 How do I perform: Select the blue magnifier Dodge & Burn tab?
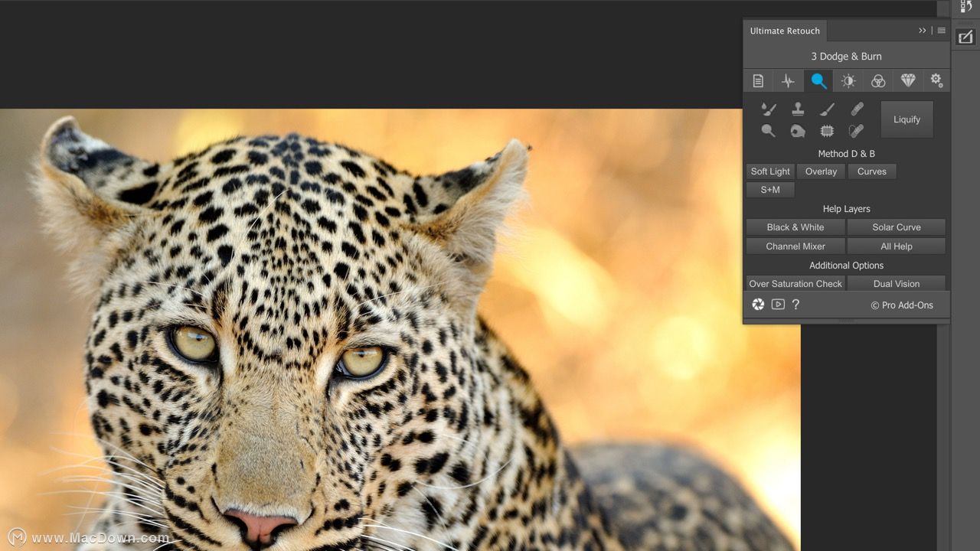tap(818, 80)
